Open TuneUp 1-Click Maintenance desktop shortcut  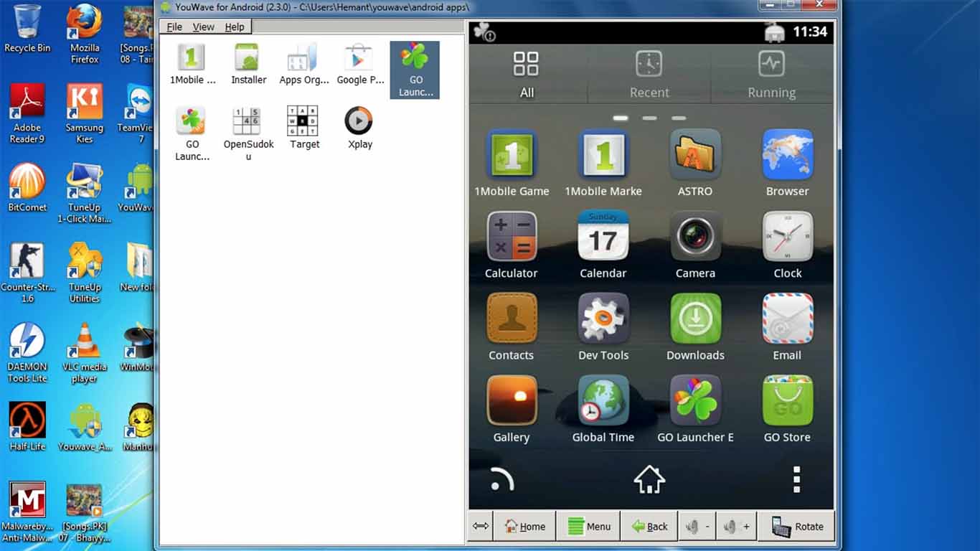[85, 194]
